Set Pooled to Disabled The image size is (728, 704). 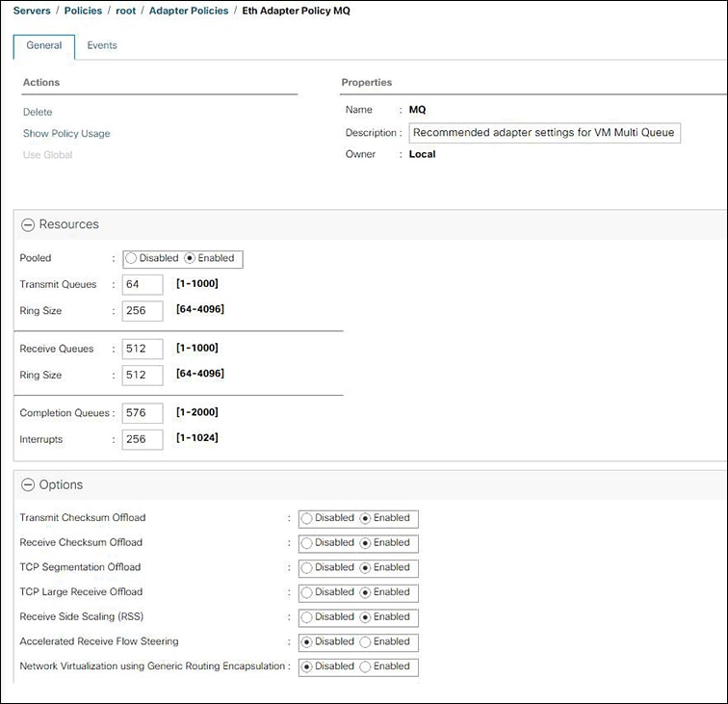(x=131, y=258)
